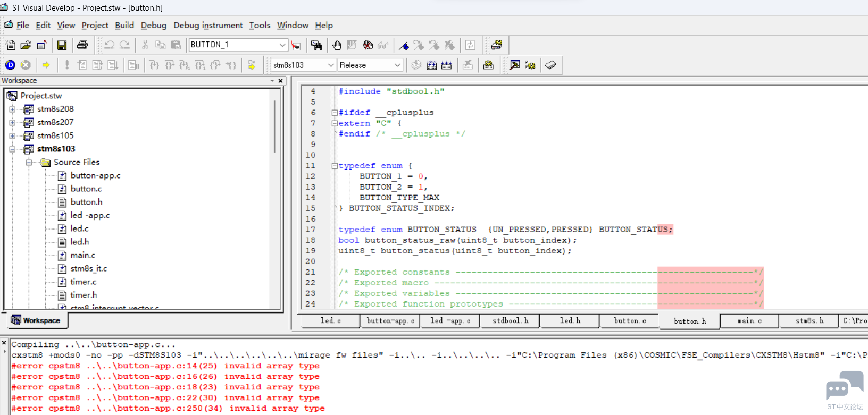Open the Debug instrument menu
Viewport: 868px width, 415px height.
[x=208, y=25]
